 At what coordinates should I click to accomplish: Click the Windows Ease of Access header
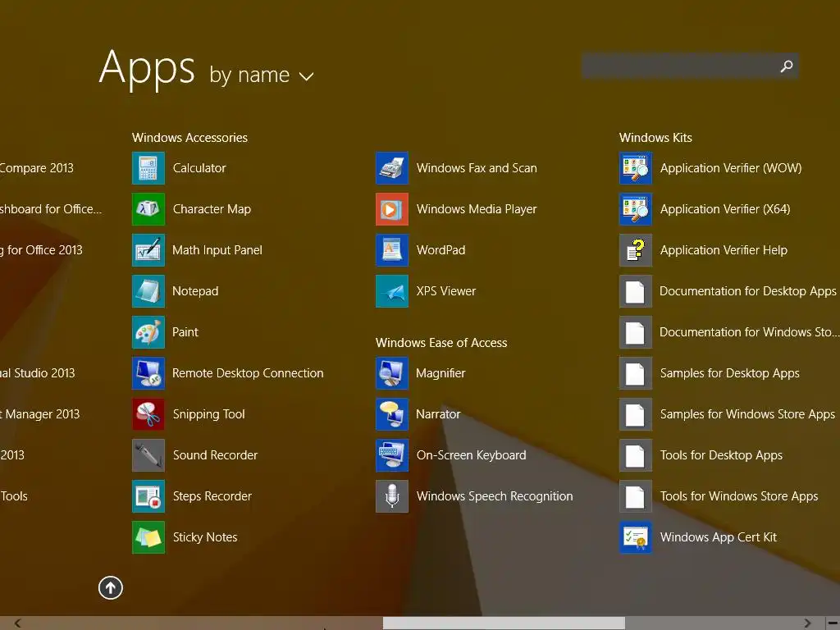coord(441,343)
